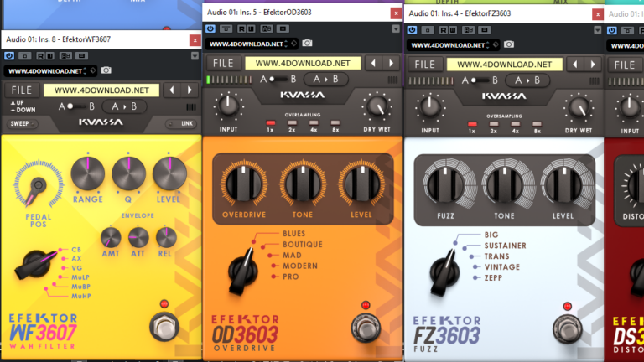Toggle power icon in EfektorOD3603 window toolbar

point(210,28)
